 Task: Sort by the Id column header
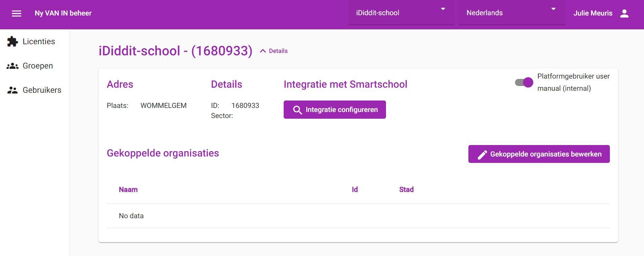[x=355, y=190]
